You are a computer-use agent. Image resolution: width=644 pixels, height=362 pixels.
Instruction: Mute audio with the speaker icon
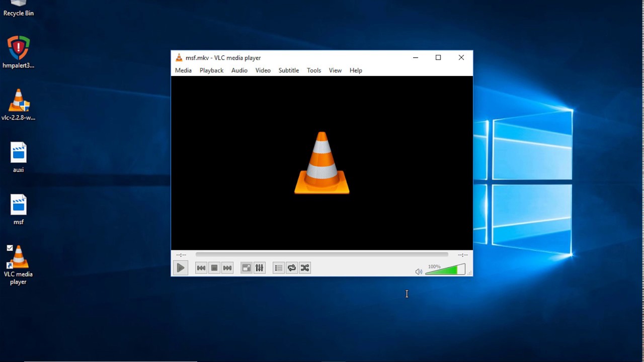419,271
